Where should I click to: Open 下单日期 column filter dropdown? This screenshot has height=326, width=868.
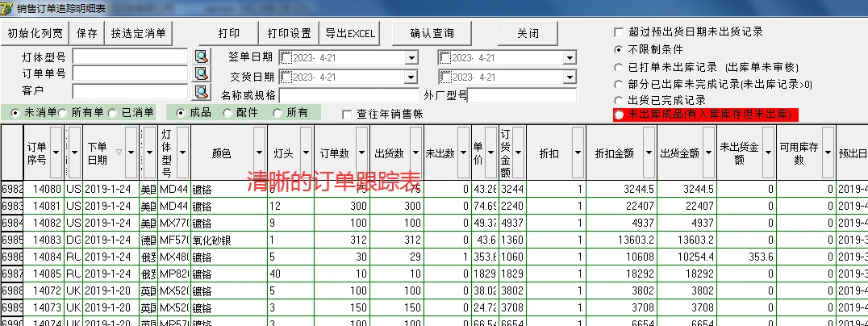tap(131, 153)
